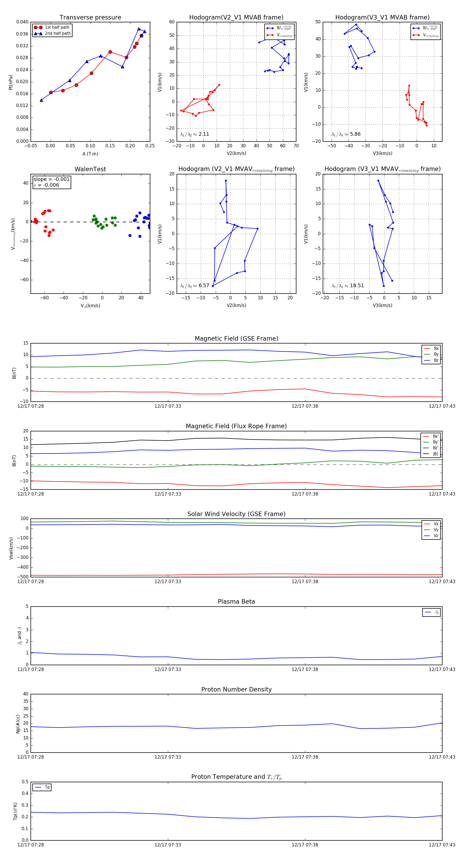The width and height of the screenshot is (473, 868).
Task: Click the V2(km/s) x-axis label under MVAB hodogram
Action: [236, 153]
